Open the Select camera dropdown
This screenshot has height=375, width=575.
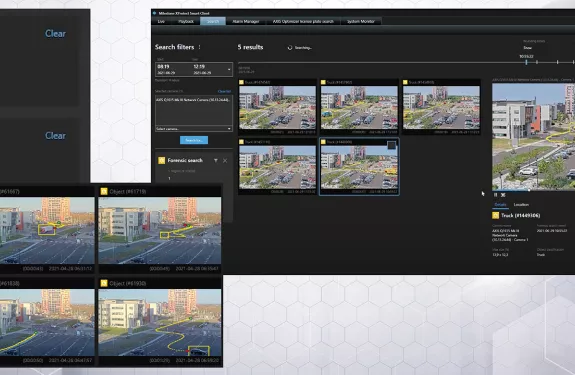tap(194, 129)
